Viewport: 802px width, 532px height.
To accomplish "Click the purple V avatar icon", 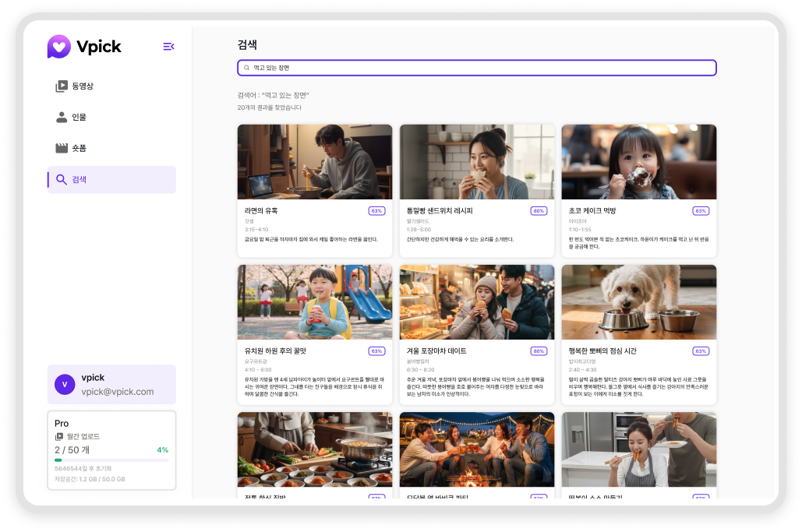I will [65, 384].
